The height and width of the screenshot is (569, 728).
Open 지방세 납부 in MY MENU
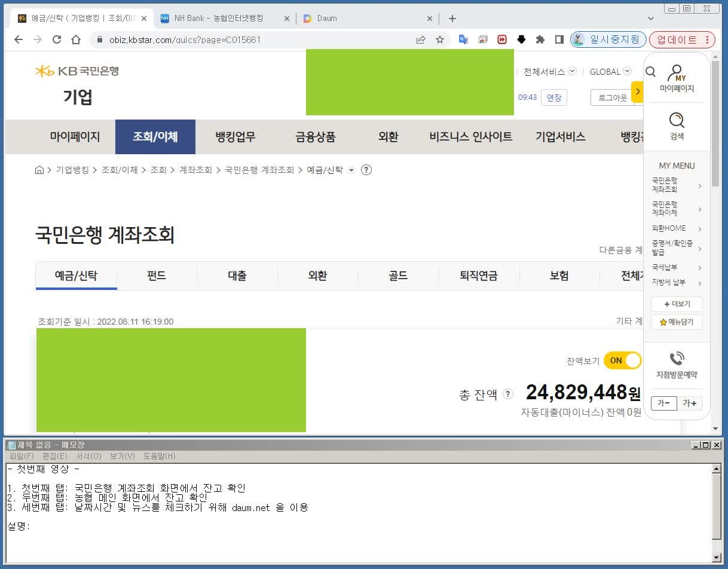point(677,283)
